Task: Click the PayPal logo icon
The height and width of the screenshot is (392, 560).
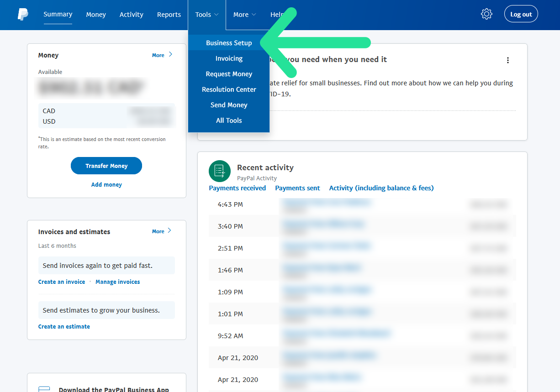Action: 23,15
